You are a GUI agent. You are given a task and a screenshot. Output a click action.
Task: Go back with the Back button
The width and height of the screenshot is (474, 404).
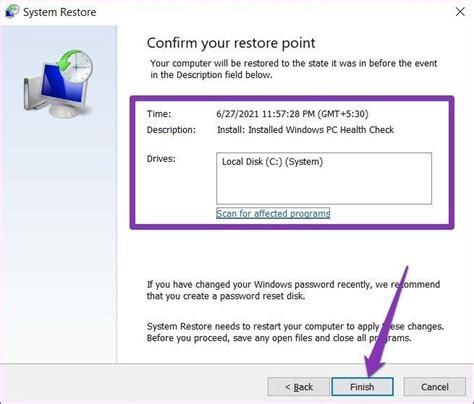(299, 387)
